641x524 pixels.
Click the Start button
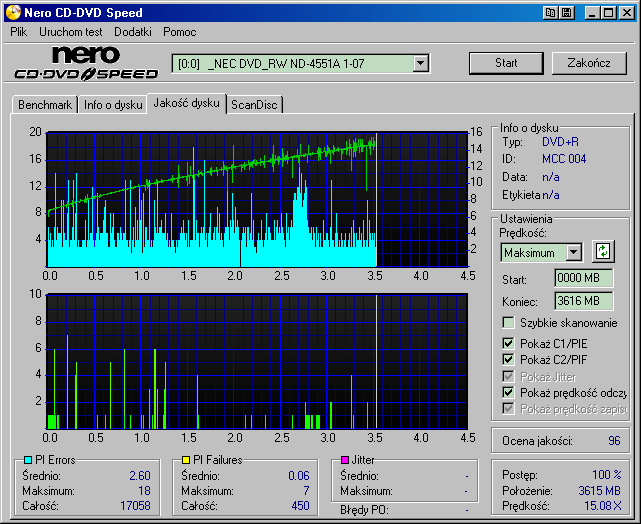pyautogui.click(x=506, y=63)
